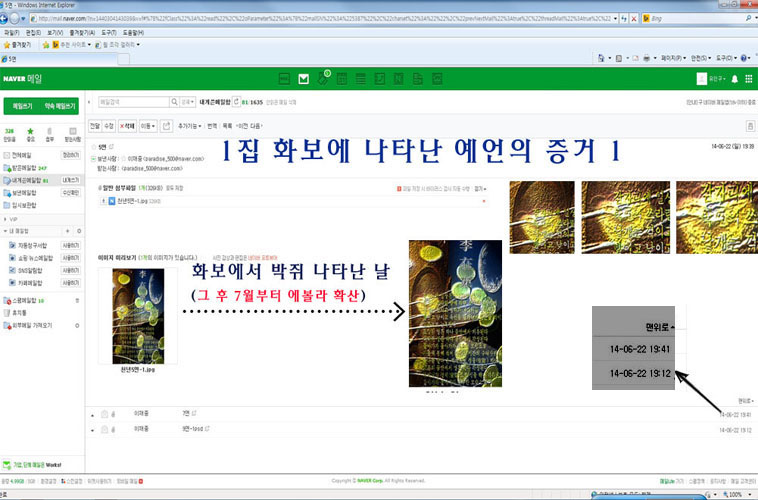Click the calendar icon in Naver header

(343, 78)
